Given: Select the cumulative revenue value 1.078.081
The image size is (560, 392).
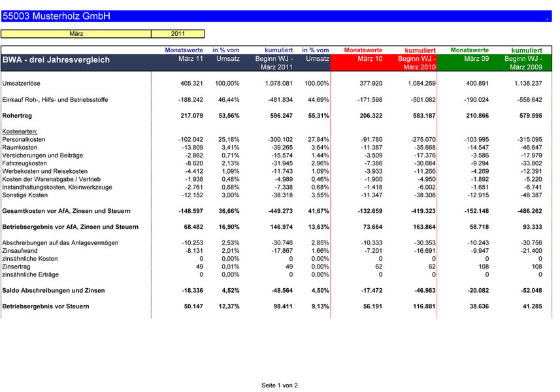Looking at the screenshot, I should pyautogui.click(x=278, y=83).
